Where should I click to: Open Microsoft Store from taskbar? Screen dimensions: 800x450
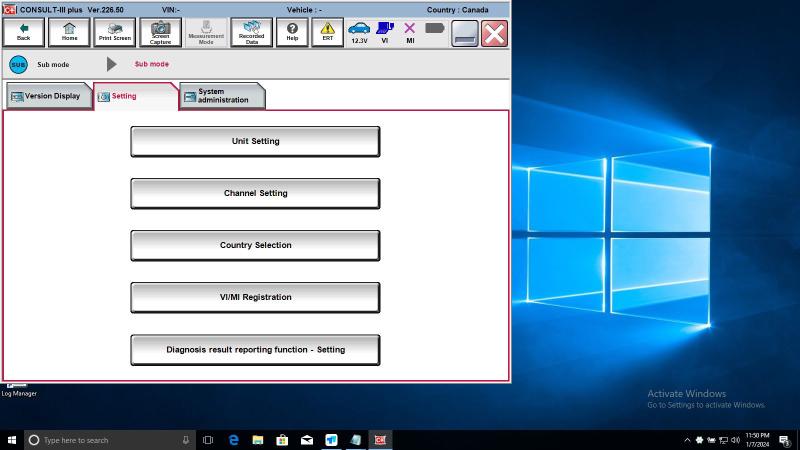coord(282,440)
